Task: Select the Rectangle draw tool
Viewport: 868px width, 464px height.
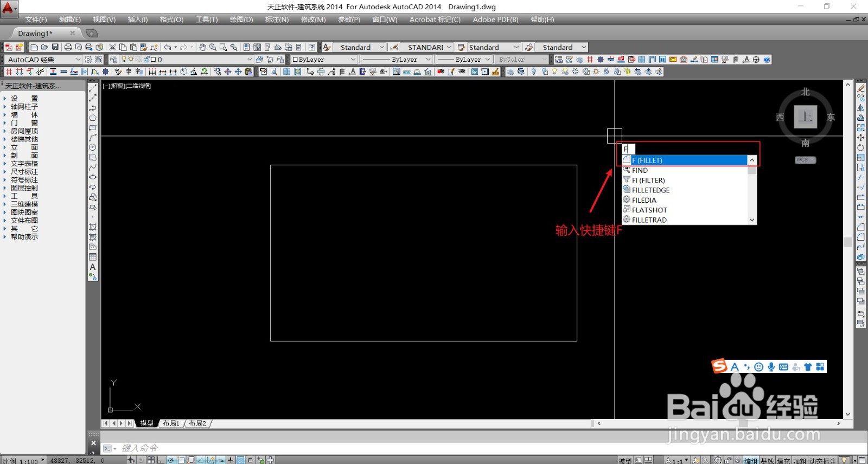Action: point(93,127)
